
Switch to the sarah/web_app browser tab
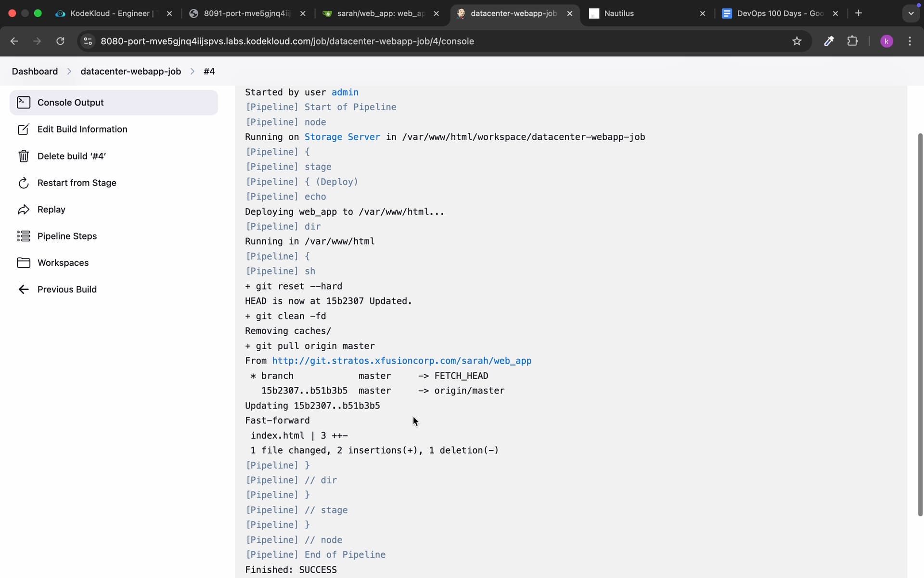(x=380, y=13)
